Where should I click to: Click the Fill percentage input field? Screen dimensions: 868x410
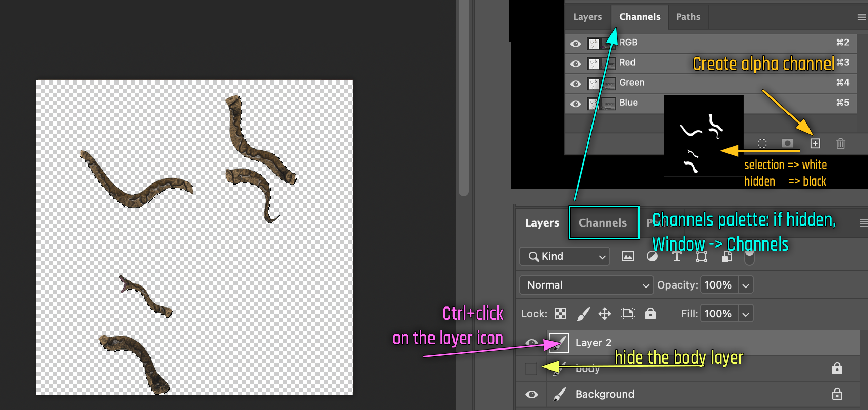(x=718, y=314)
